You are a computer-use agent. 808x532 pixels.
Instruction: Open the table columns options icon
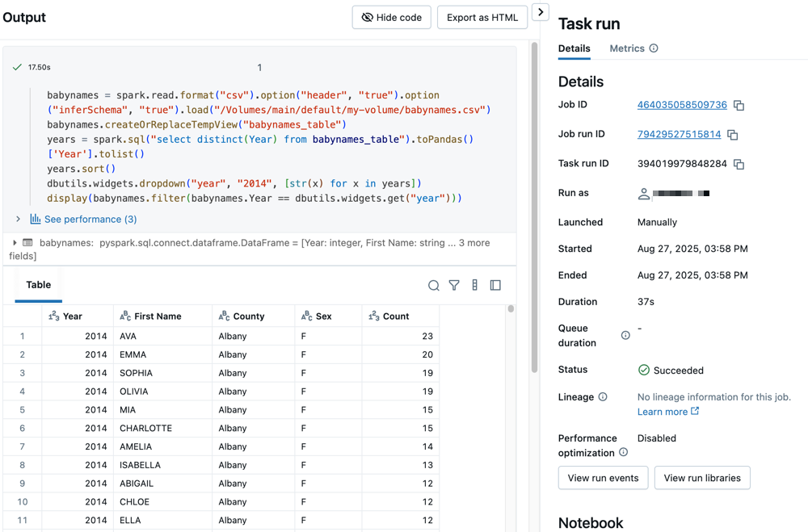[x=474, y=285]
